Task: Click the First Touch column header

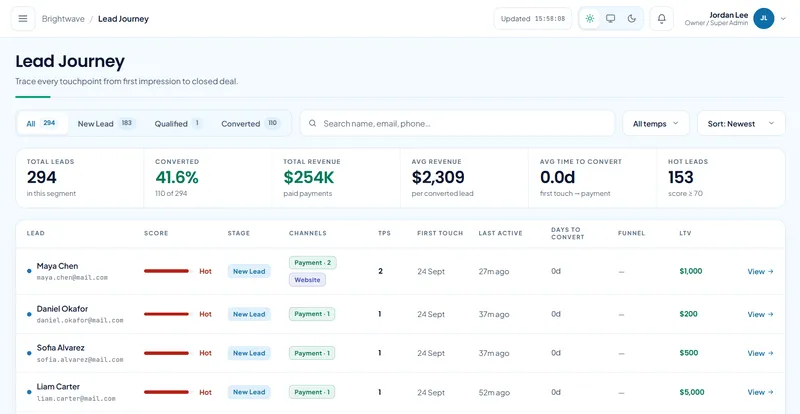Action: 440,233
